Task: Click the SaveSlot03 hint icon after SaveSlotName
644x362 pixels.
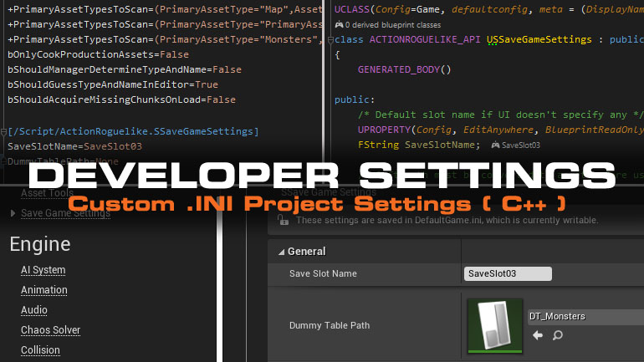Action: (x=495, y=145)
